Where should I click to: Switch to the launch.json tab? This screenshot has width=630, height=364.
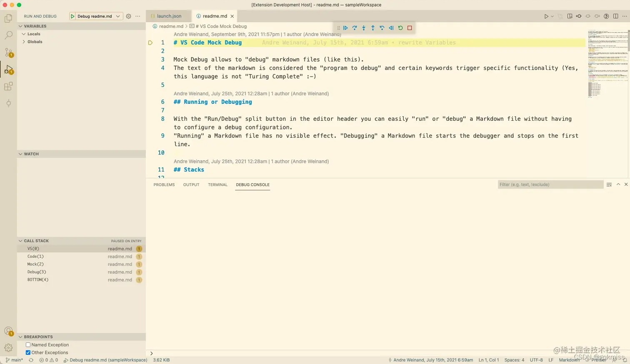click(169, 16)
